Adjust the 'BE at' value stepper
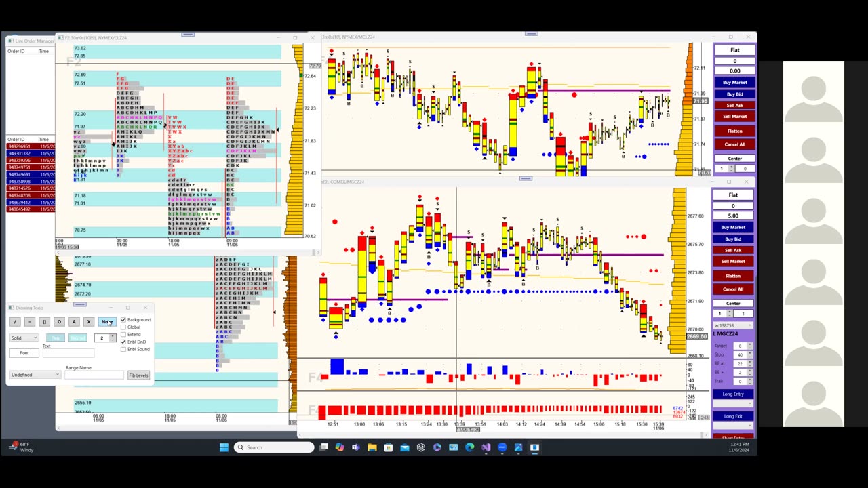The height and width of the screenshot is (488, 868). click(750, 363)
